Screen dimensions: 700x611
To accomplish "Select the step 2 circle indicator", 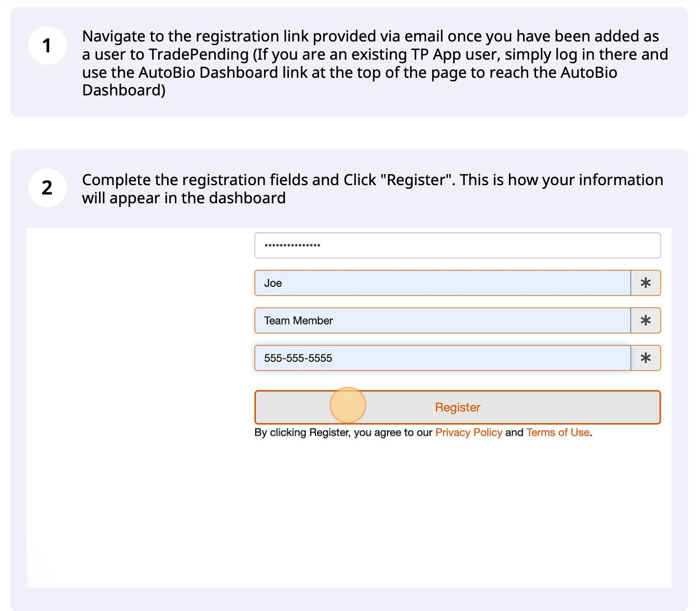I will pos(47,188).
